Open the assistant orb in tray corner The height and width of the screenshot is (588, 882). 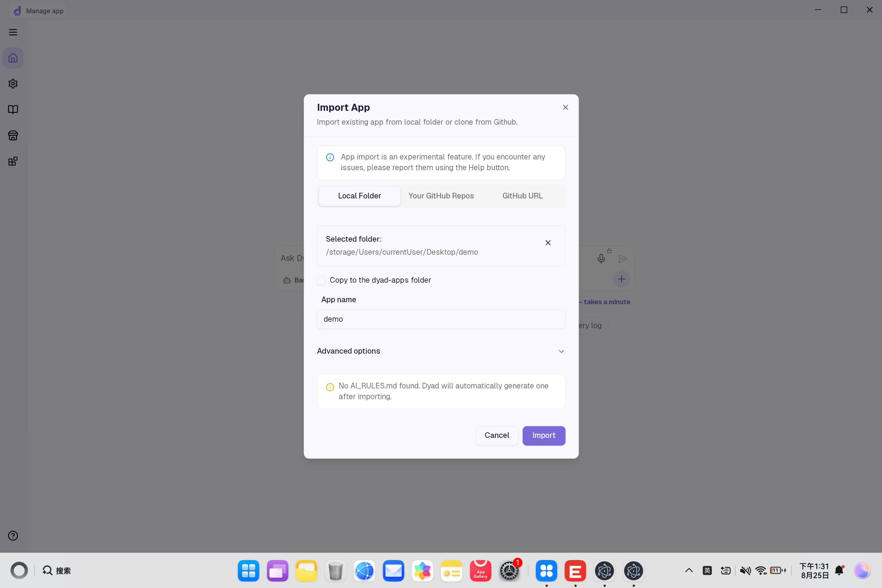point(862,571)
